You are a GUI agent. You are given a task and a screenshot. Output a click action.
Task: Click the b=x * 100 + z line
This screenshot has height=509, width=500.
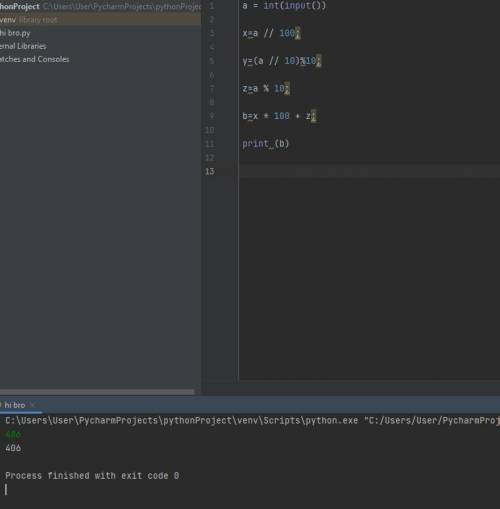click(280, 116)
